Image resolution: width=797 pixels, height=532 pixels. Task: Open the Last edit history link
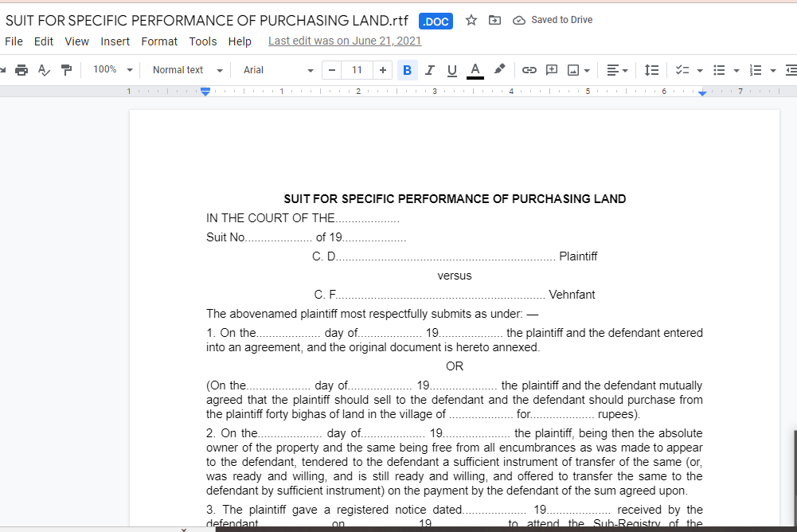point(345,41)
